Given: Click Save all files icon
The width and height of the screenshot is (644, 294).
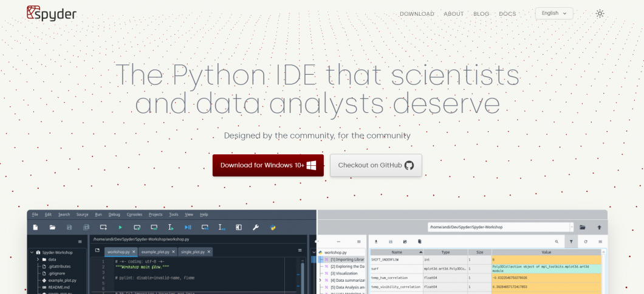Looking at the screenshot, I should [x=86, y=227].
